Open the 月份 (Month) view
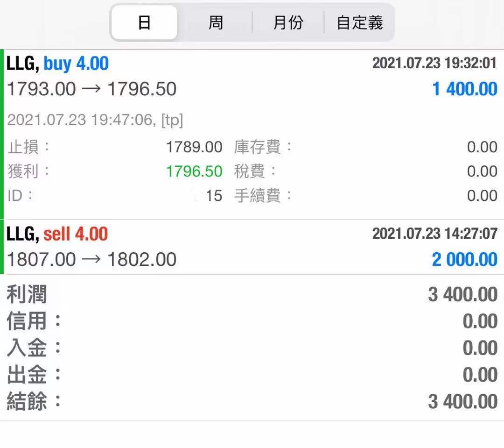The image size is (504, 448). [x=287, y=22]
